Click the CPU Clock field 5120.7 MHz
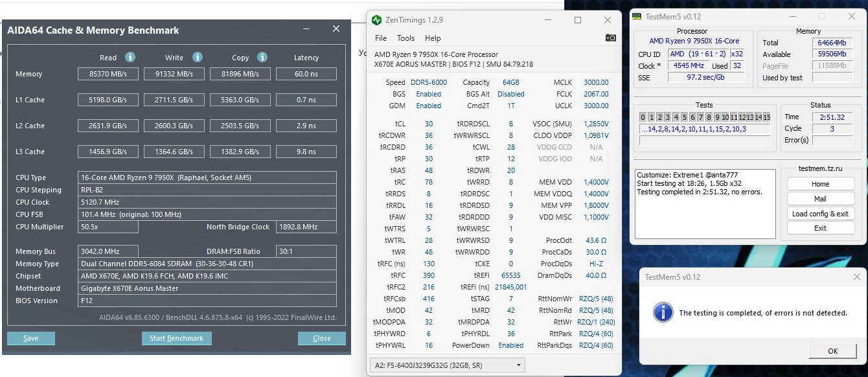The height and width of the screenshot is (377, 868). click(207, 202)
